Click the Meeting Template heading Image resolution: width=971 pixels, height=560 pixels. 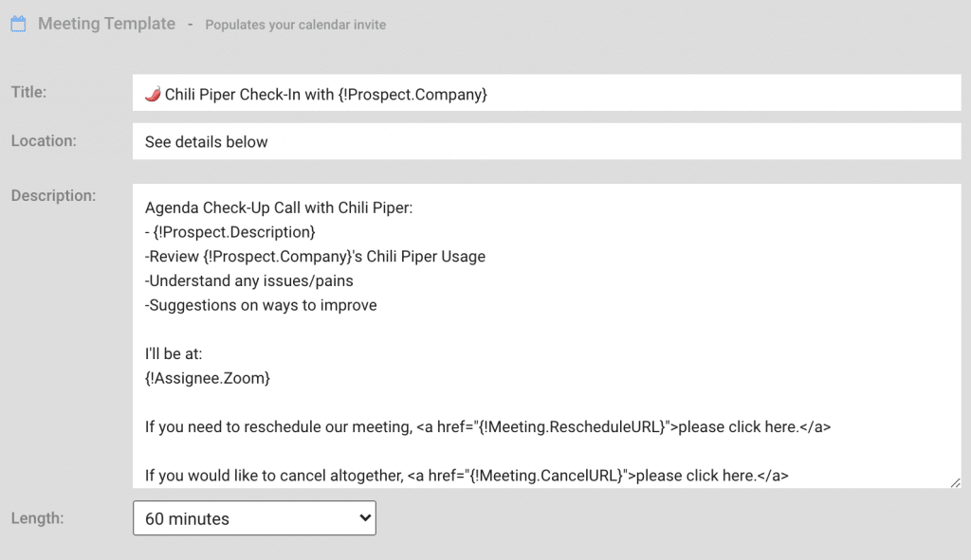106,24
